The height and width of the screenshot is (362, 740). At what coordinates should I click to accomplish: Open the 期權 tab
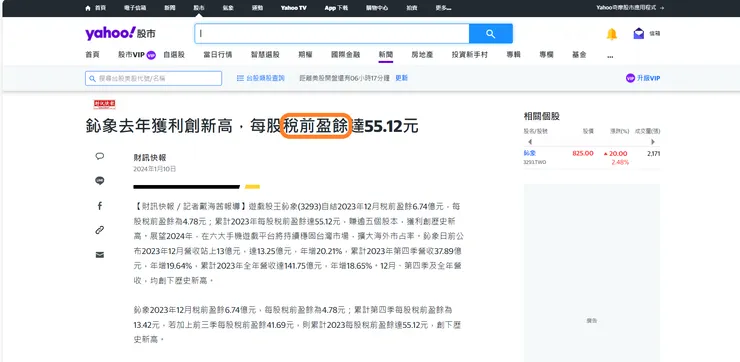pyautogui.click(x=305, y=55)
